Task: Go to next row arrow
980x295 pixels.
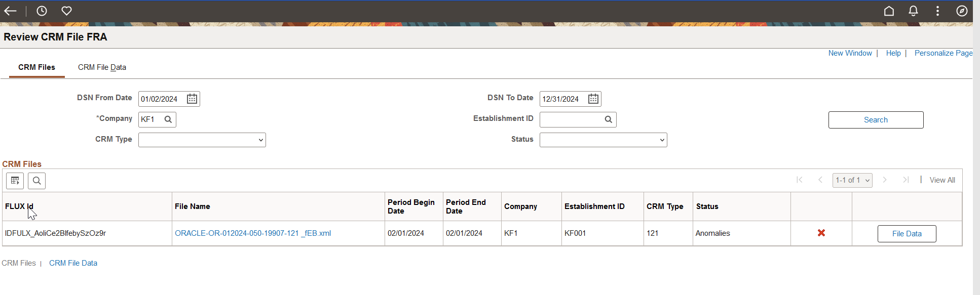Action: [885, 180]
